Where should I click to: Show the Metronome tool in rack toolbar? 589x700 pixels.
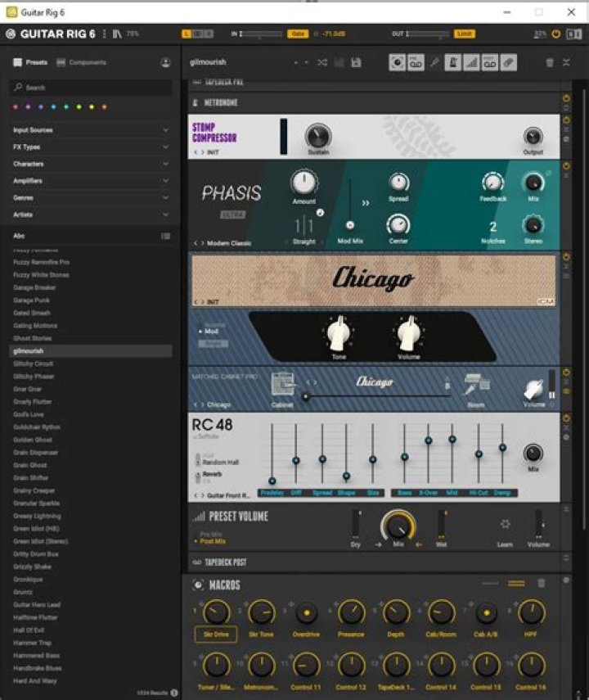[453, 62]
